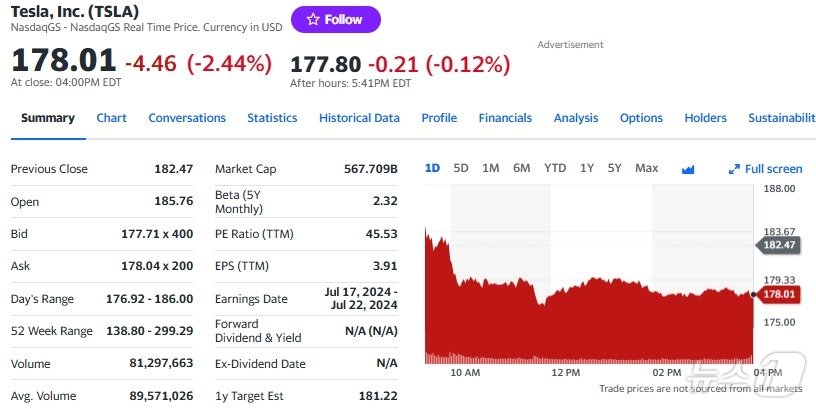Set chart range to 1Y
Image resolution: width=816 pixels, height=409 pixels.
pos(587,168)
